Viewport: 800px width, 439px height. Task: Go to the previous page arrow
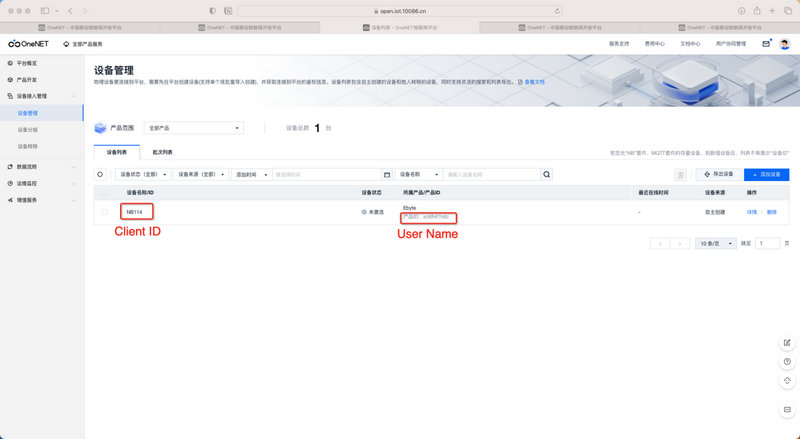660,243
